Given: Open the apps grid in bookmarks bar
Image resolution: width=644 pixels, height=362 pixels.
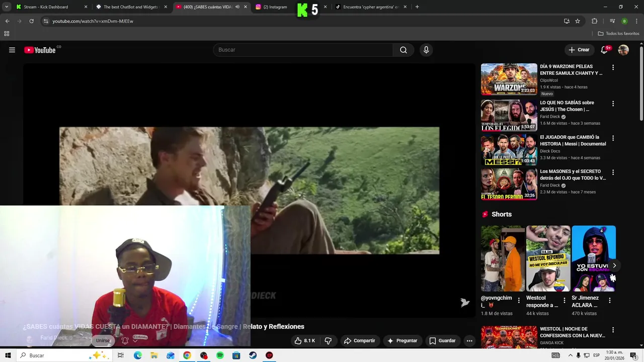Looking at the screenshot, I should click(7, 34).
